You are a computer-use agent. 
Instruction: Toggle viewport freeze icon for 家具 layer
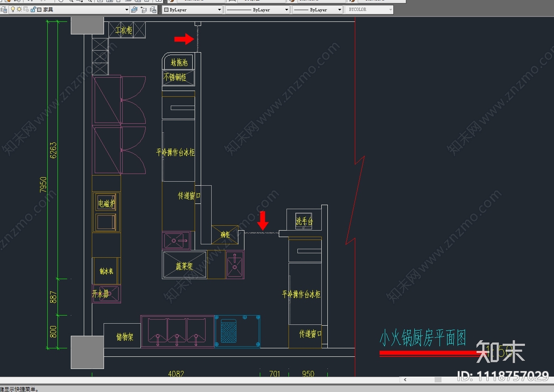pos(26,9)
